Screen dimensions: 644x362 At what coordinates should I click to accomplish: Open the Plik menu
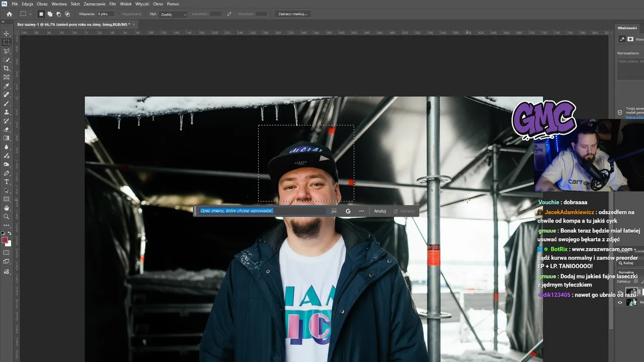[x=15, y=4]
